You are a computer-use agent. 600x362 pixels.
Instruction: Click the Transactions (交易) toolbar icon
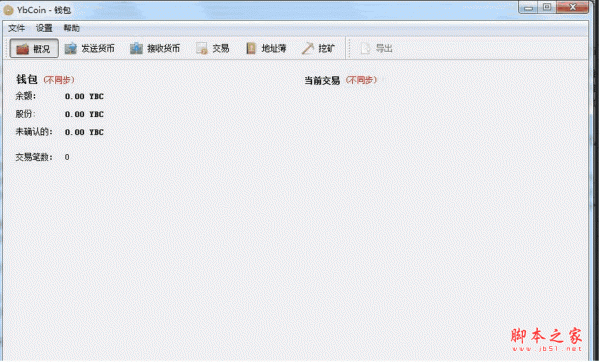[x=201, y=49]
